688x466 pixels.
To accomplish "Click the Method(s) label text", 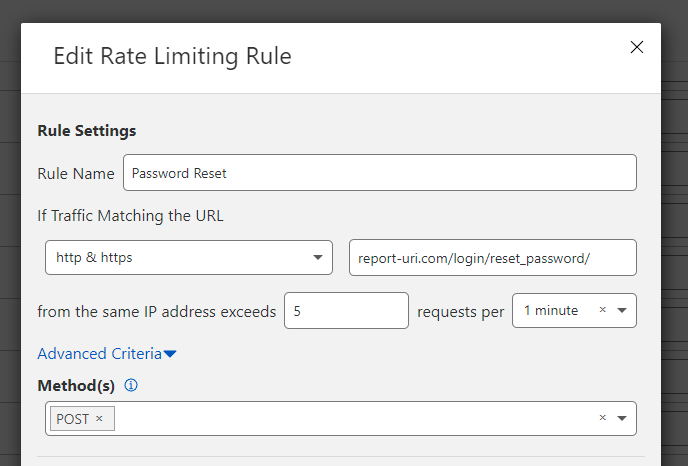I will (x=76, y=385).
